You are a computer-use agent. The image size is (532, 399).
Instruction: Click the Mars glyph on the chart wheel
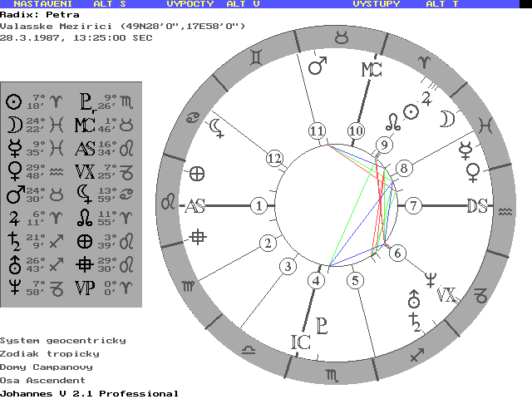tap(318, 66)
